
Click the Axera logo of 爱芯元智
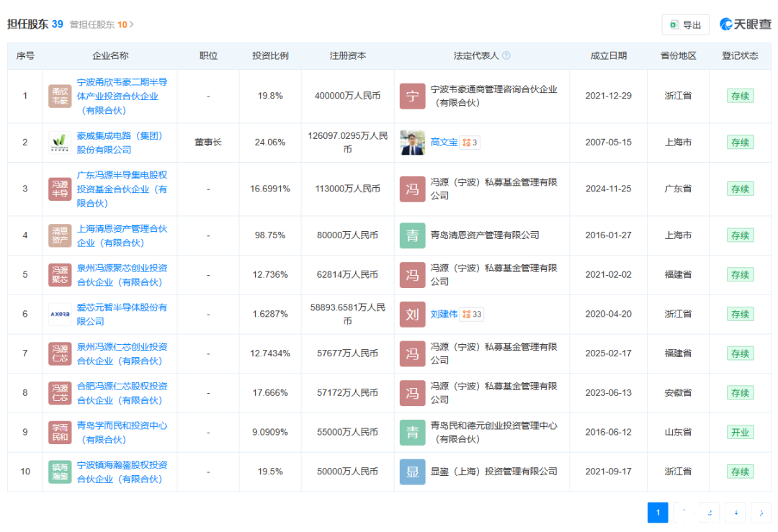tap(60, 315)
